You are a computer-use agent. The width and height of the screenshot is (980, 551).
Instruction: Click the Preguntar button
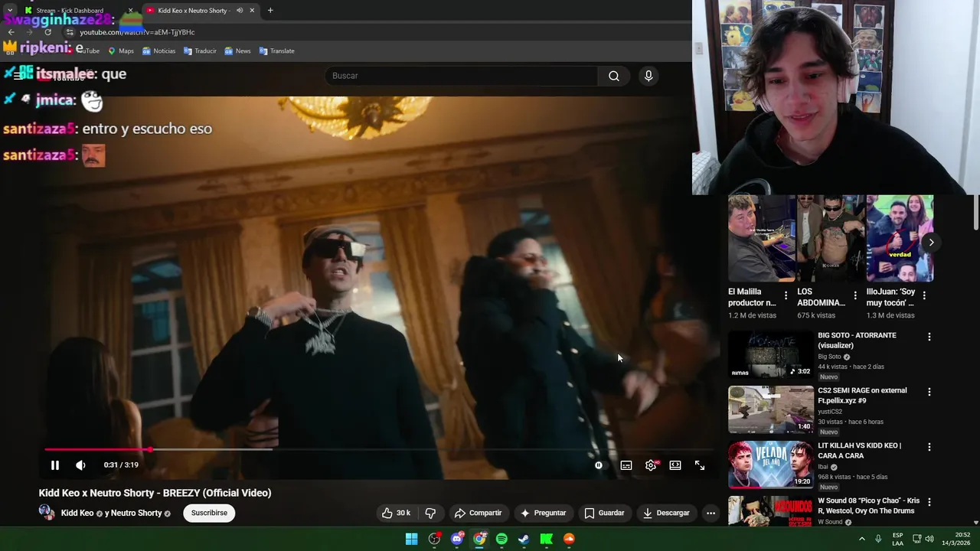543,513
